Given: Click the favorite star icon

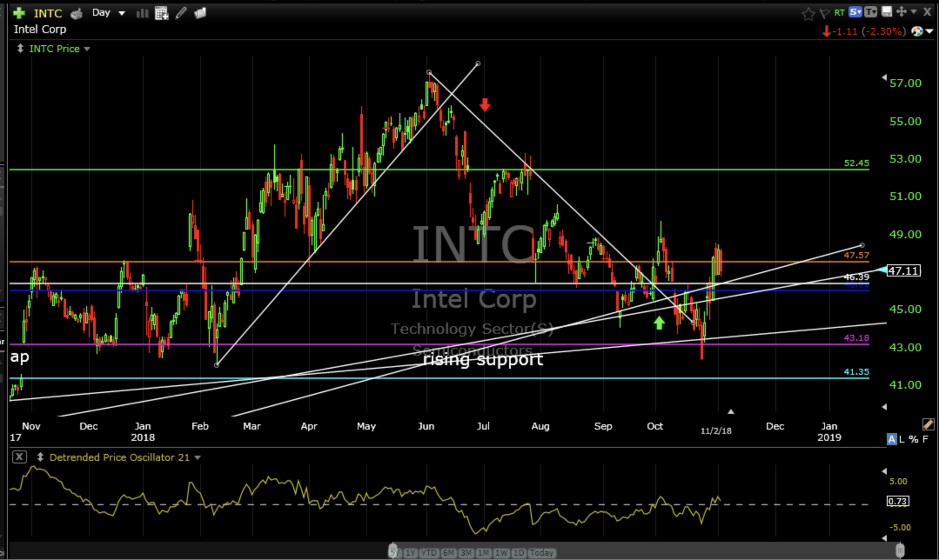Looking at the screenshot, I should click(808, 14).
